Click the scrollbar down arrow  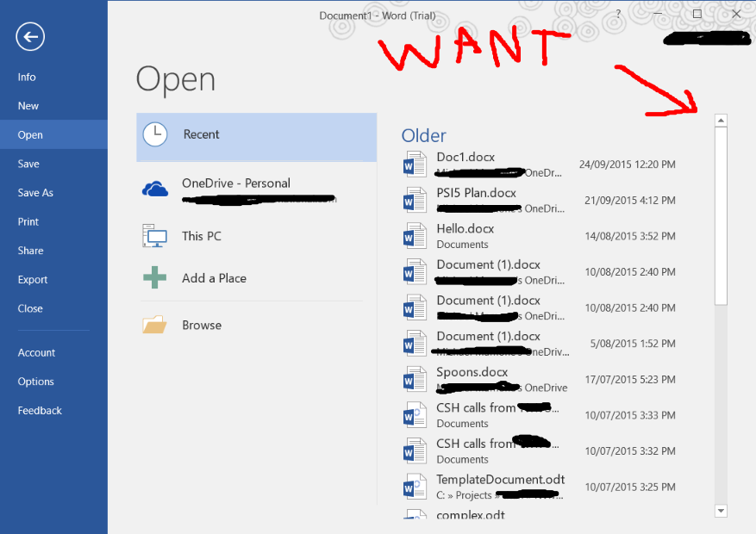721,511
